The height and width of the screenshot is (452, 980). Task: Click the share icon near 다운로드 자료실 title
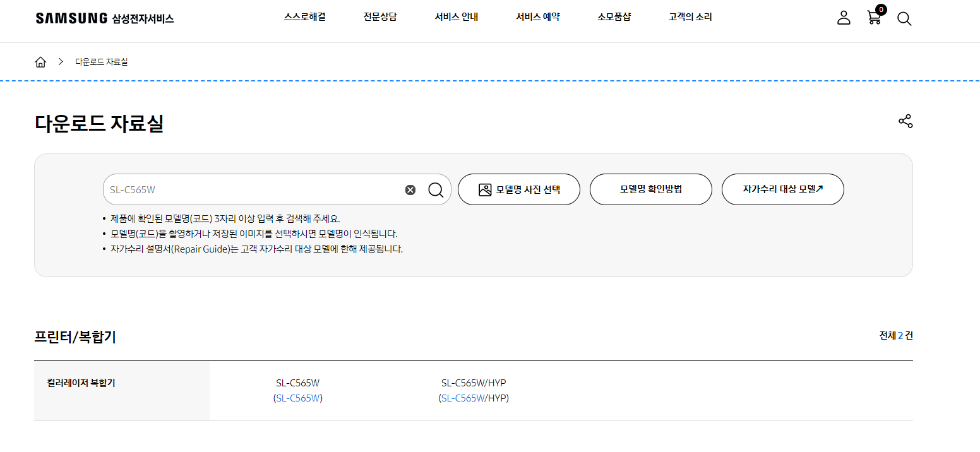[x=905, y=121]
